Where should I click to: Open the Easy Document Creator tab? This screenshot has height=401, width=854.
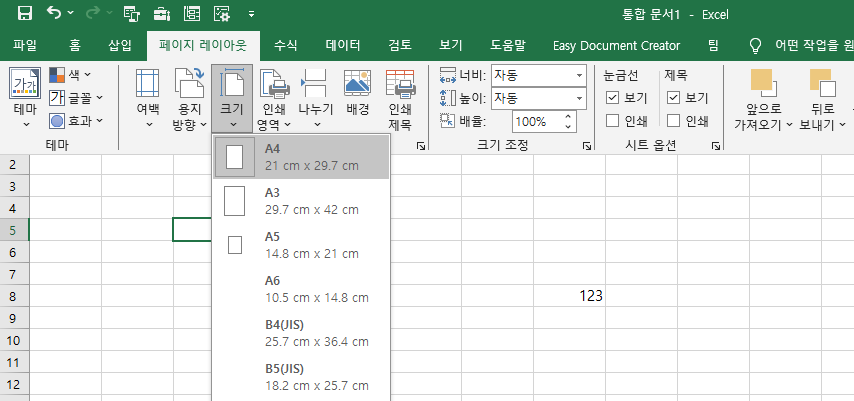coord(617,45)
